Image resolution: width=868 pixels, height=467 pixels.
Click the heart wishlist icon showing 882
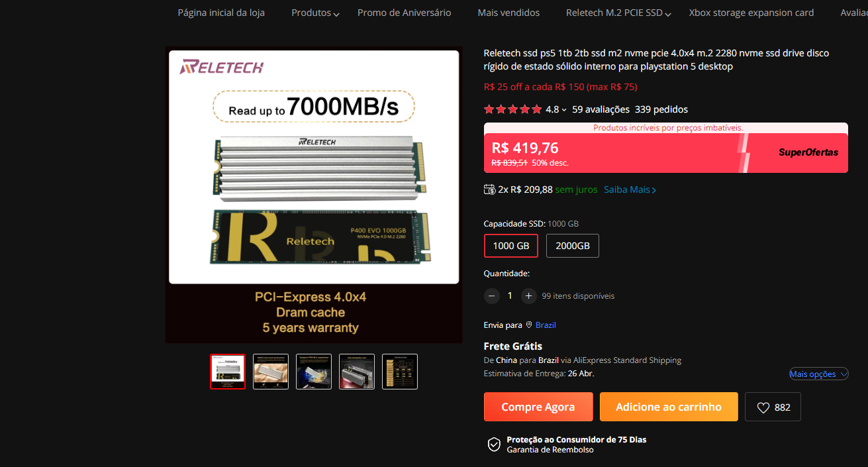763,407
